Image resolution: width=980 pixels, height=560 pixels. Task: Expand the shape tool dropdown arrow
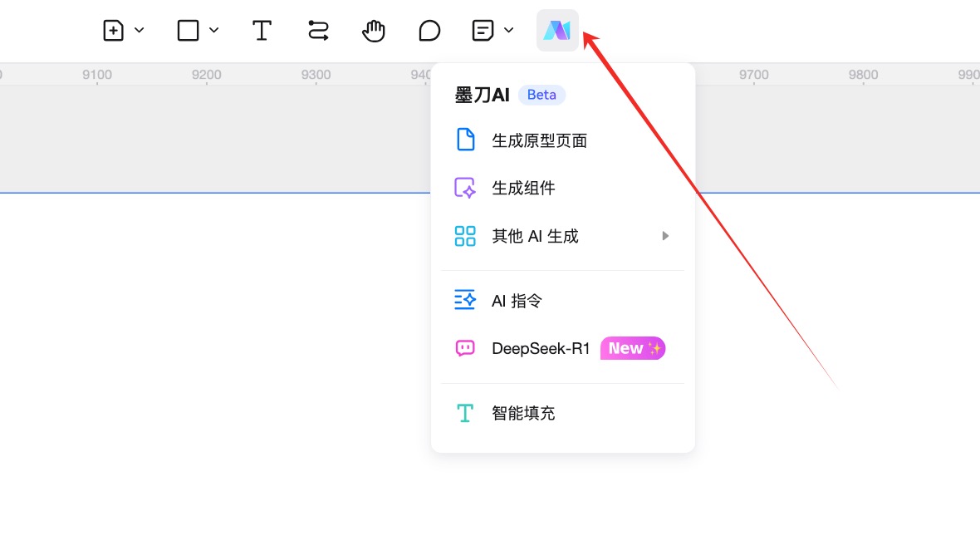[213, 30]
